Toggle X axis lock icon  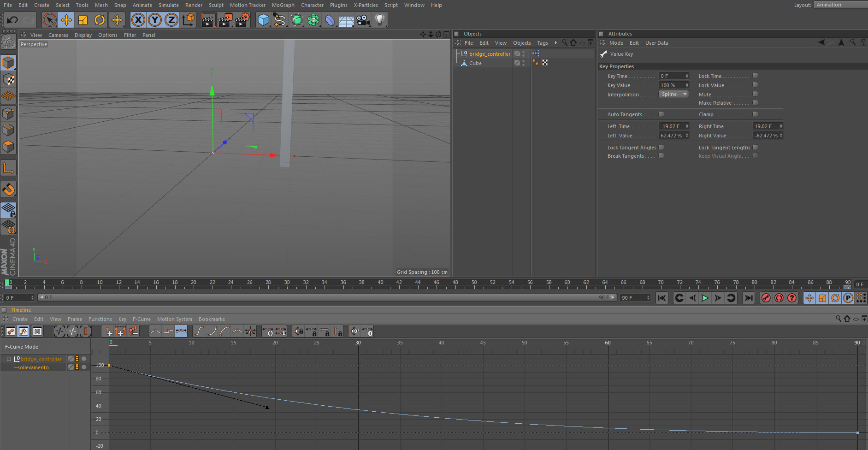click(x=138, y=20)
